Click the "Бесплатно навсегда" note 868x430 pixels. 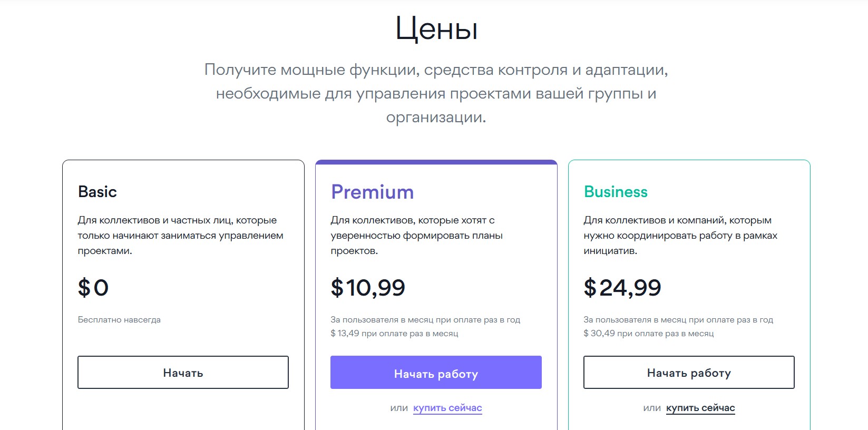(x=119, y=320)
